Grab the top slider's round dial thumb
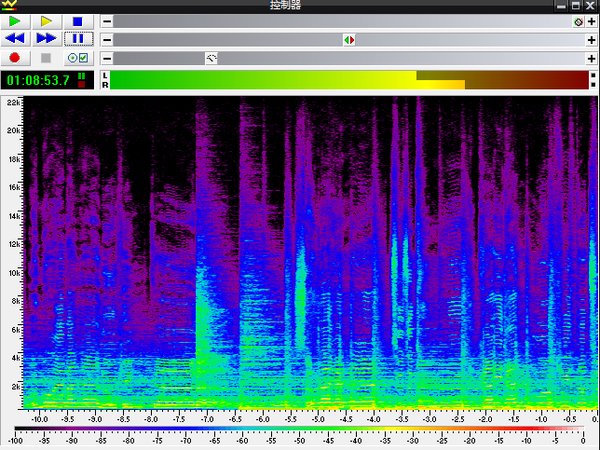This screenshot has width=600, height=450. (x=578, y=22)
